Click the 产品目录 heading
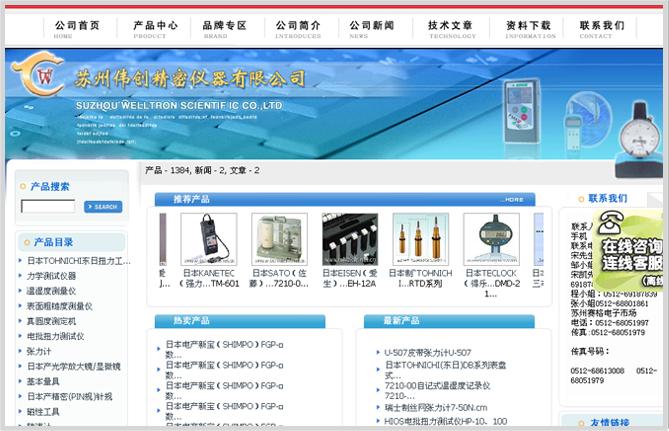 point(53,242)
